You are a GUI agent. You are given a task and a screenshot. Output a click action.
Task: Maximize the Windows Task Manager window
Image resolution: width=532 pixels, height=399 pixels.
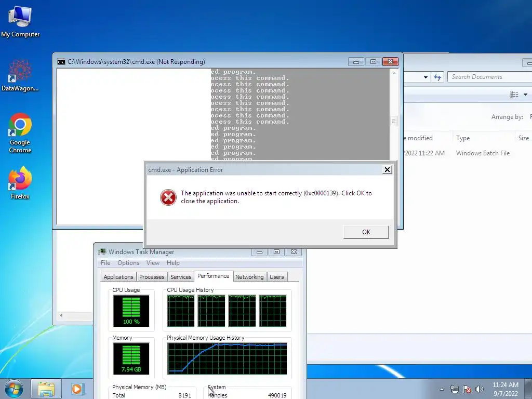(276, 252)
